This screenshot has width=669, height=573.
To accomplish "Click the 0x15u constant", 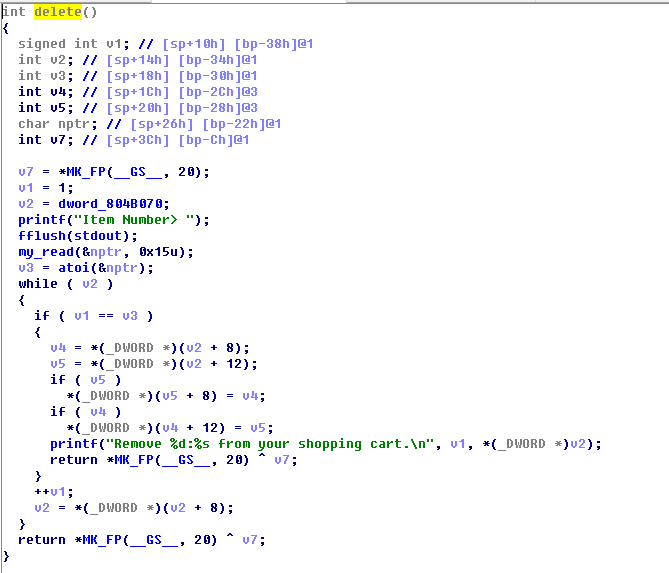I will 158,252.
